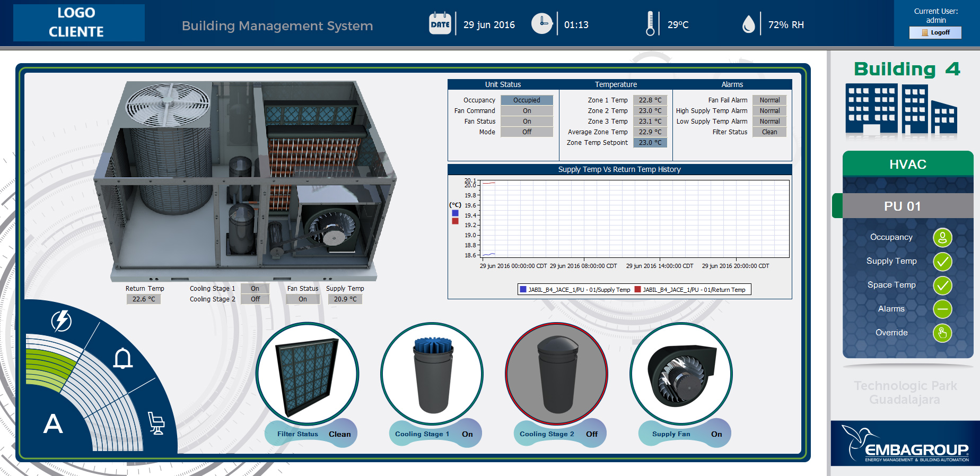Click the Fan Fail Alarm Normal value
Viewport: 980px width, 476px height.
[769, 100]
